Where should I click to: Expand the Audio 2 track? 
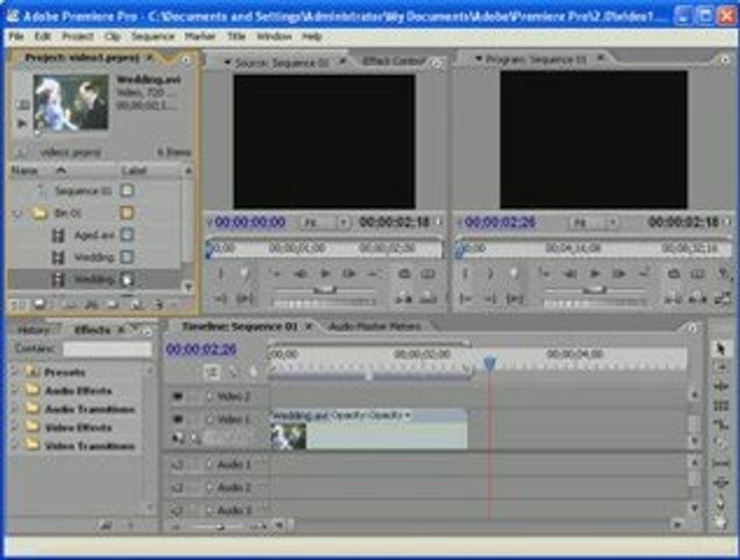tap(209, 488)
